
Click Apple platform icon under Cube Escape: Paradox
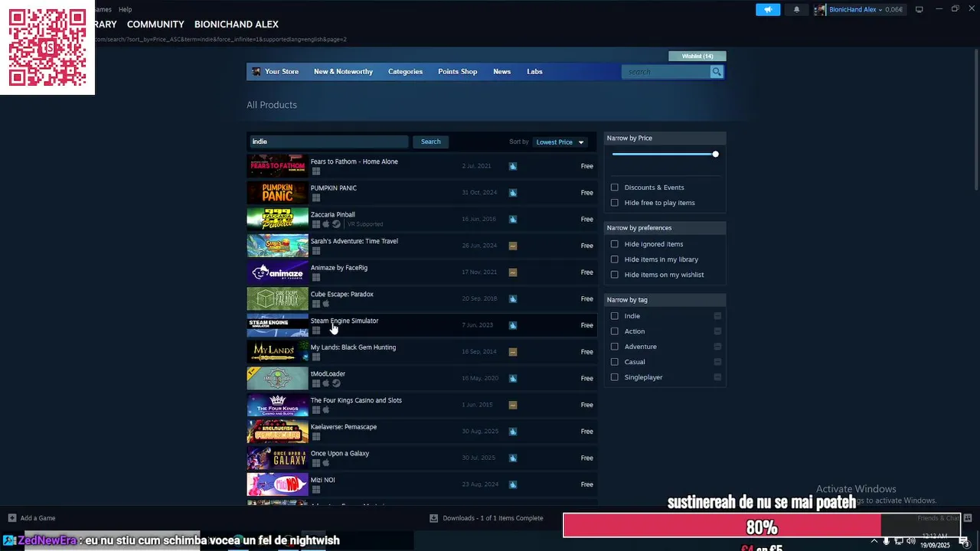click(x=325, y=304)
